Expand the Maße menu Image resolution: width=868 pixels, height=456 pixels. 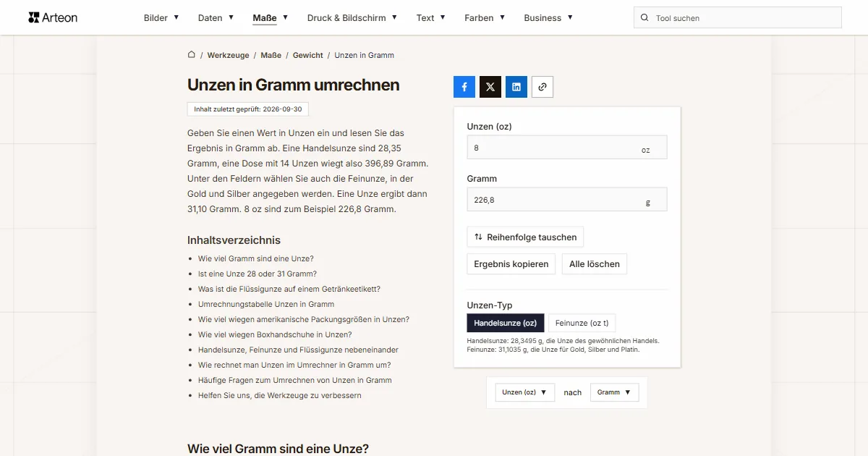(271, 18)
